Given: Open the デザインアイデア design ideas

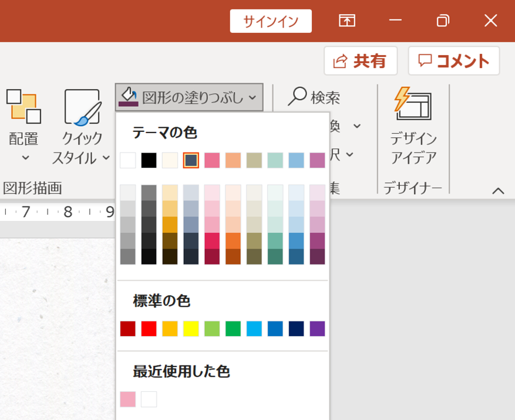Looking at the screenshot, I should click(413, 126).
